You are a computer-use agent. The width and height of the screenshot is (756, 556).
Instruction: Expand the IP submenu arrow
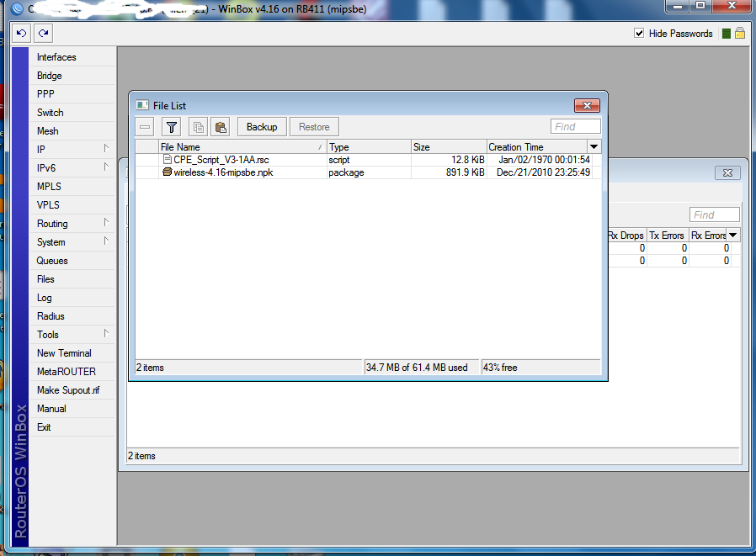tap(106, 148)
